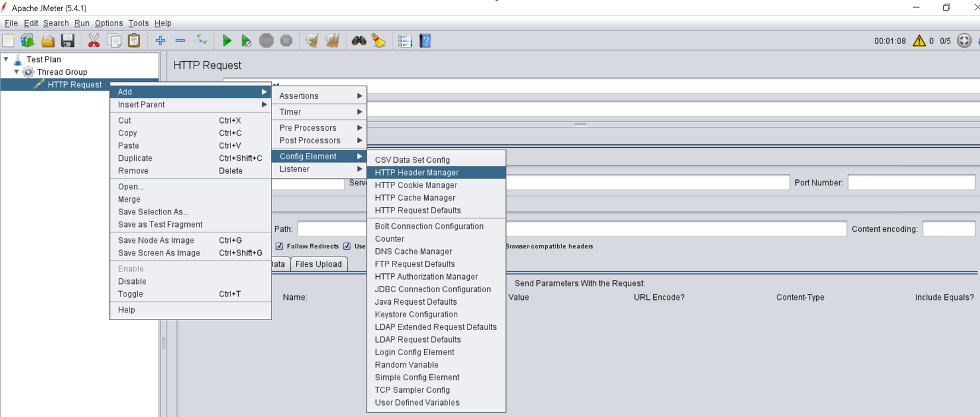
Task: Click the Shutdown test icon
Action: [286, 40]
